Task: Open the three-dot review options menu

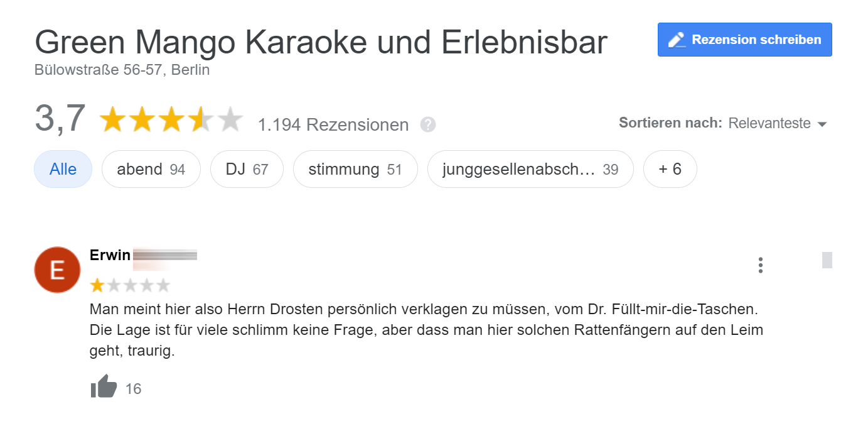Action: point(760,265)
